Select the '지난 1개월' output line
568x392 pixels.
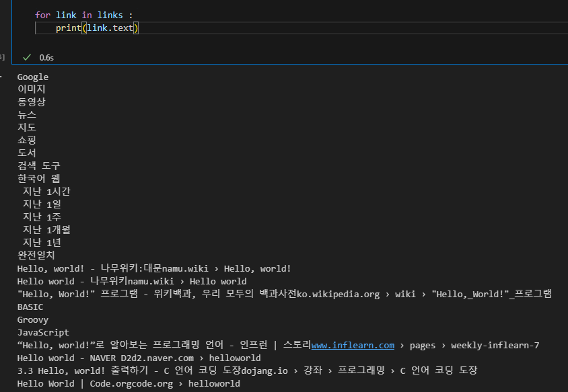(x=46, y=229)
